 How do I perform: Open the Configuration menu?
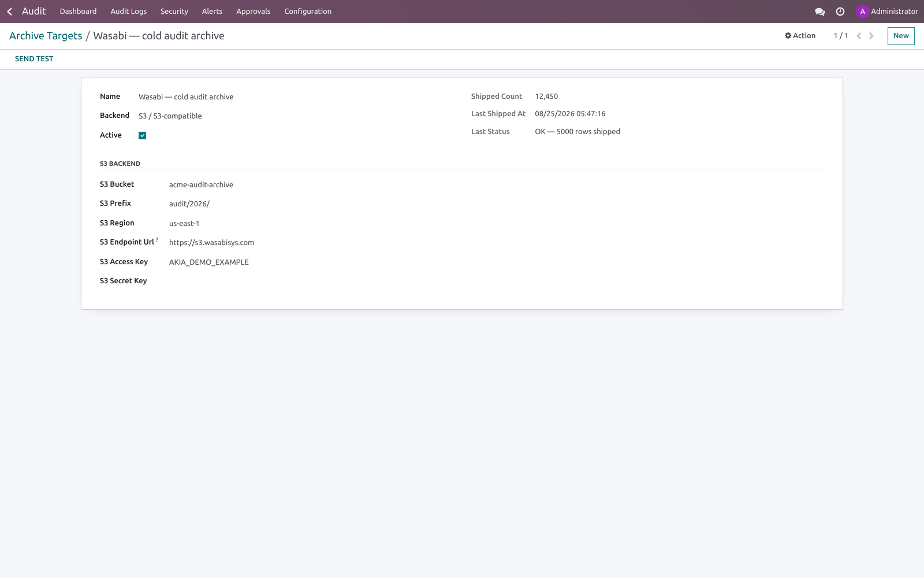pos(308,12)
